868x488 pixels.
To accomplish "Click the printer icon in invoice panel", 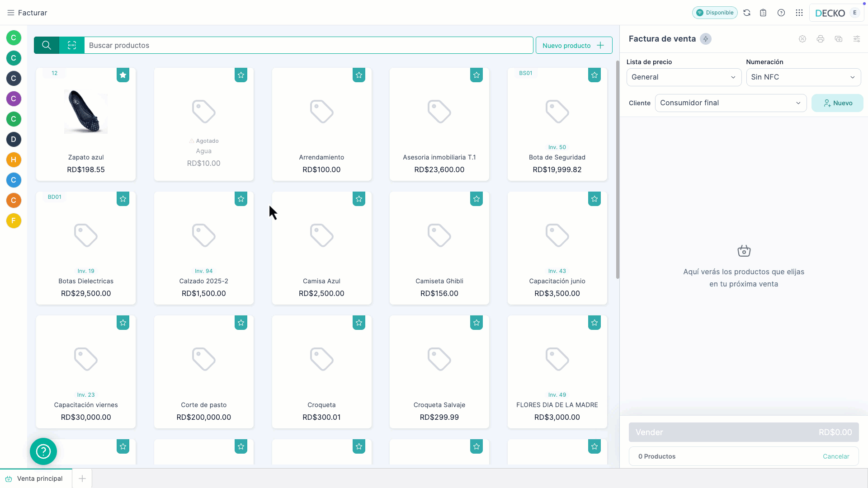I will click(821, 39).
